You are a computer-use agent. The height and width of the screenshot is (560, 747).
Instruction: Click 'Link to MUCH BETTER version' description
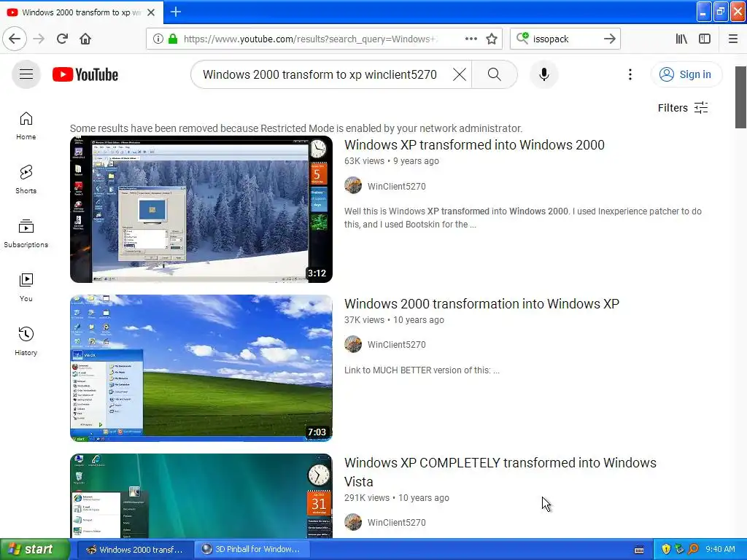(x=422, y=370)
